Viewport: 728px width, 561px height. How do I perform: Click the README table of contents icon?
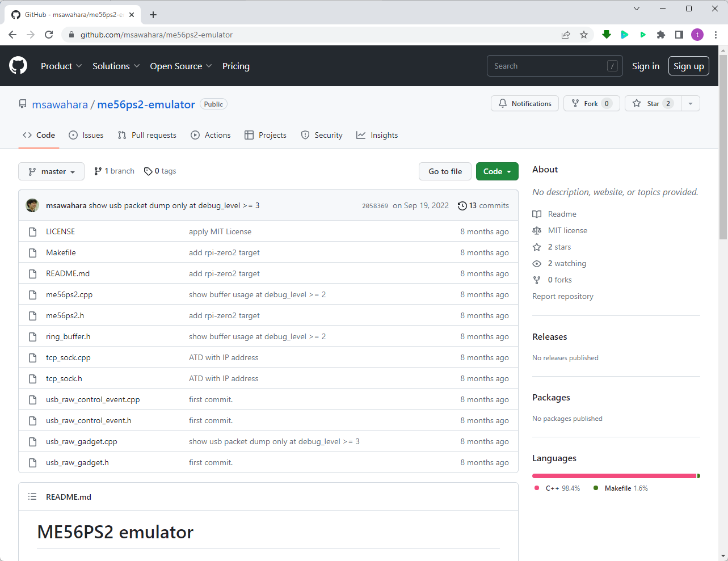pyautogui.click(x=32, y=497)
